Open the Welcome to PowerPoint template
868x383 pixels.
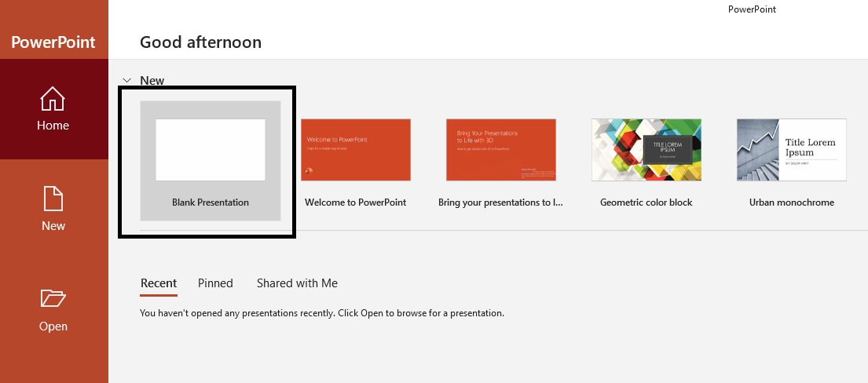click(355, 150)
